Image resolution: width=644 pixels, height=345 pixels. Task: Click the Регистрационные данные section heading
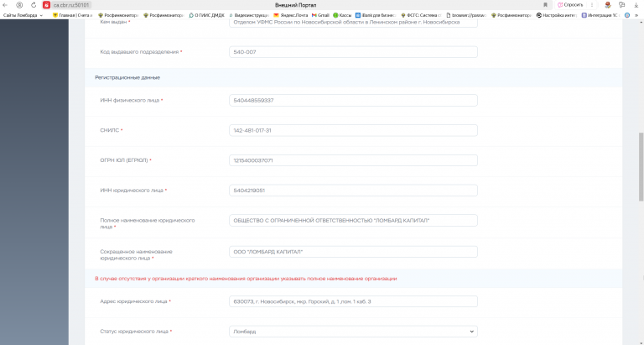point(127,77)
